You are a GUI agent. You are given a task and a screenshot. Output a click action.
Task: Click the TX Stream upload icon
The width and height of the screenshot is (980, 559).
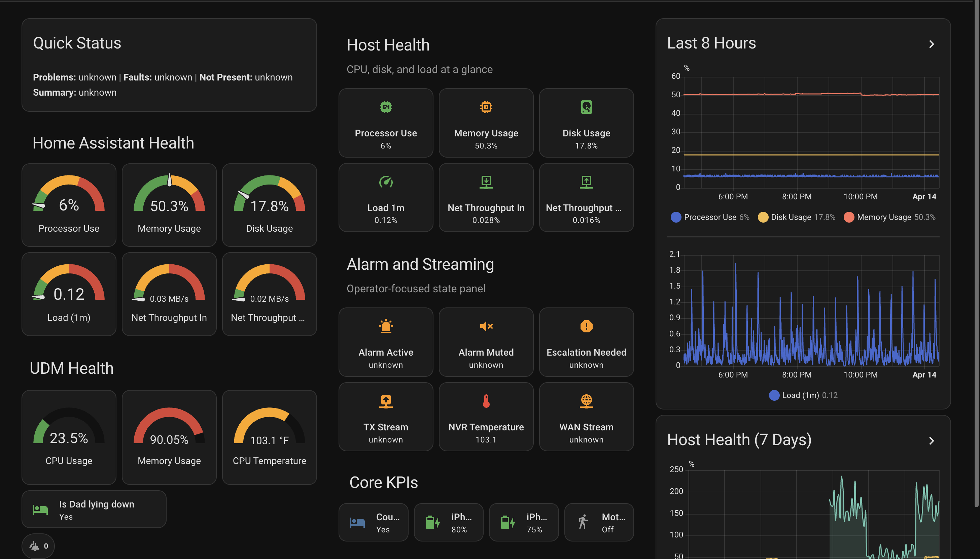coord(386,401)
